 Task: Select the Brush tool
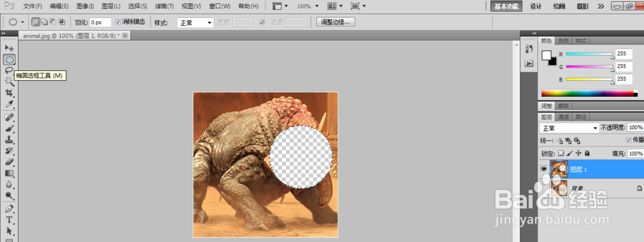[9, 128]
